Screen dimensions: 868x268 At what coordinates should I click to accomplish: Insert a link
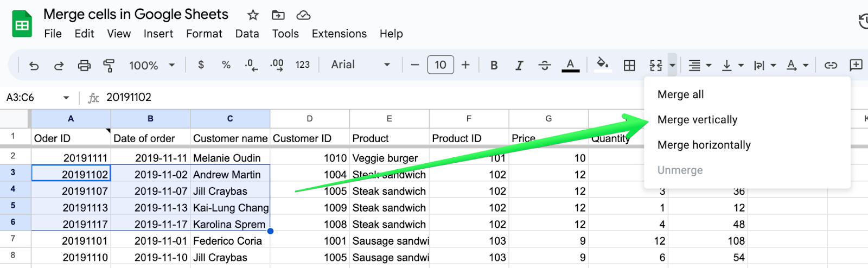831,66
